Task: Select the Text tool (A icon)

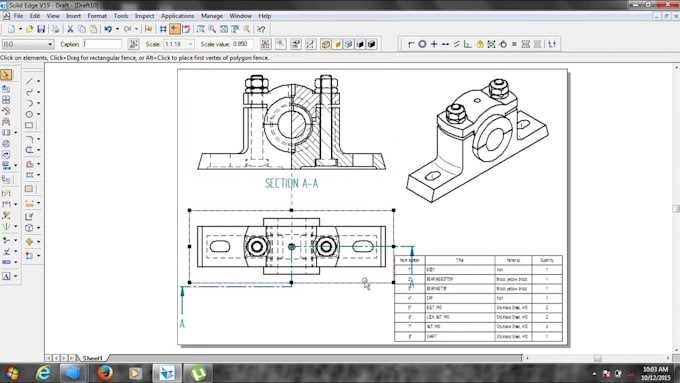Action: (x=6, y=276)
